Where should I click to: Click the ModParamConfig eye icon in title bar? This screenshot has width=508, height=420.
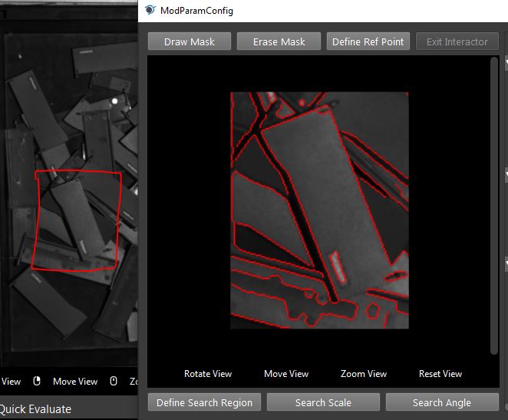(150, 10)
